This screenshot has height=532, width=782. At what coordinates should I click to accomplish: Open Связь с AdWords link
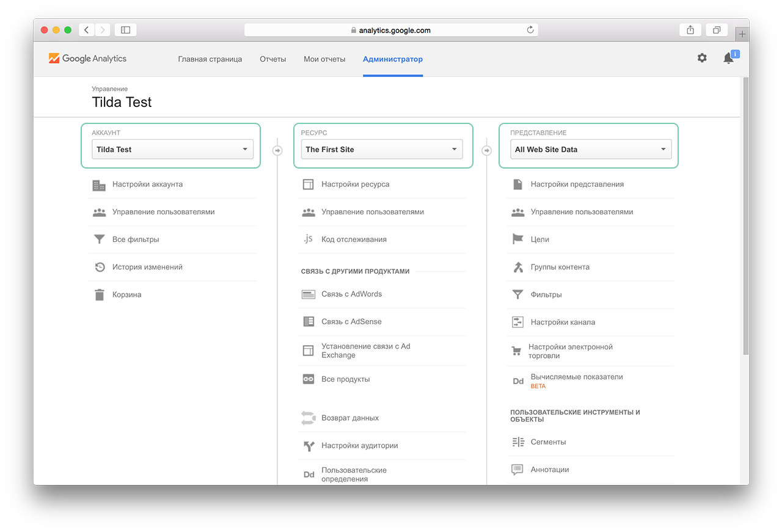[351, 294]
